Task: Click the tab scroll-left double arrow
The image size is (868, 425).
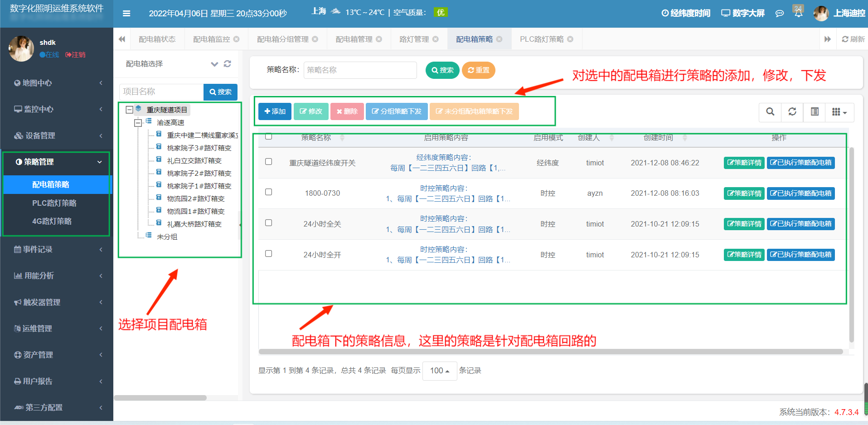Action: click(122, 39)
